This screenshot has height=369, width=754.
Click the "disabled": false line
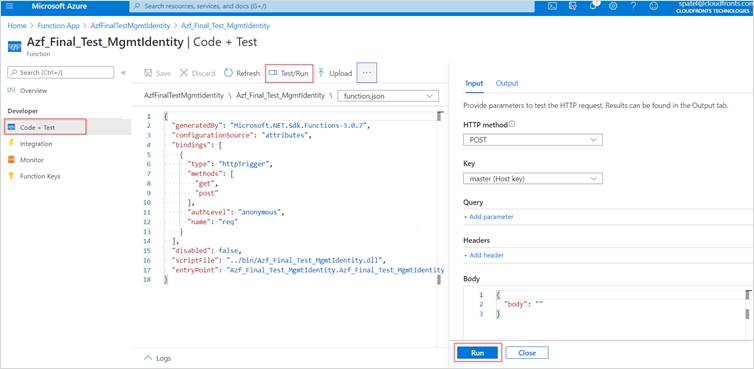(x=206, y=251)
